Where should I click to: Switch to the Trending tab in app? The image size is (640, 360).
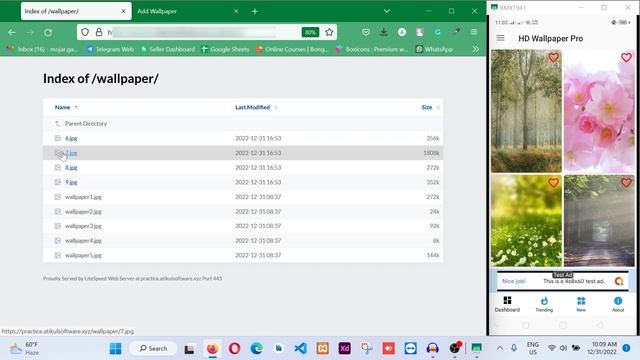point(544,304)
